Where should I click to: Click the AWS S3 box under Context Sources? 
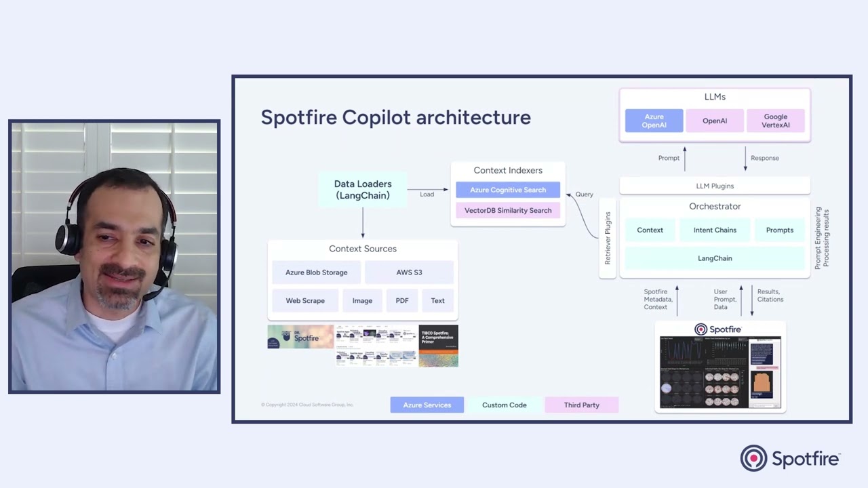pyautogui.click(x=409, y=272)
